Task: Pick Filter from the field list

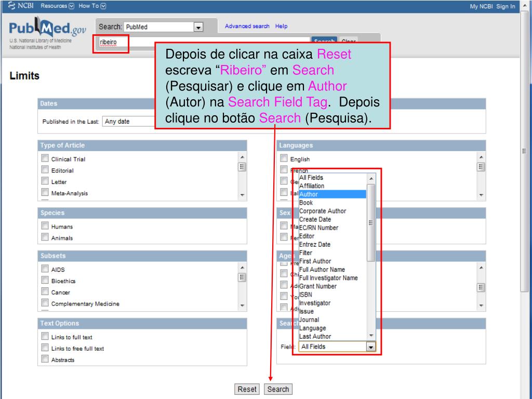Action: [332, 253]
